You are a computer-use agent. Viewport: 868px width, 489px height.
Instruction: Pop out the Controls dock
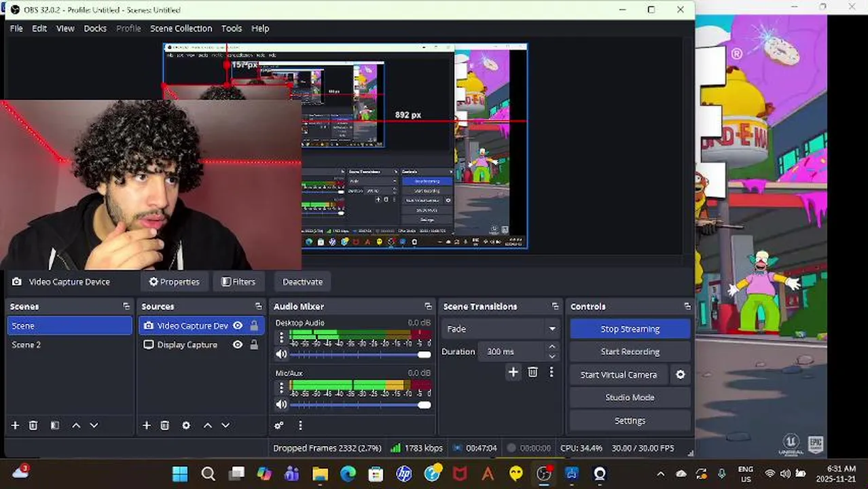[x=687, y=306]
